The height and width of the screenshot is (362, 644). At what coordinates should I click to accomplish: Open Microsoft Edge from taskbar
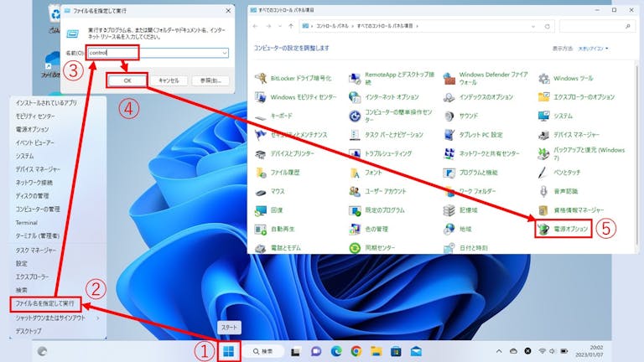[336, 351]
